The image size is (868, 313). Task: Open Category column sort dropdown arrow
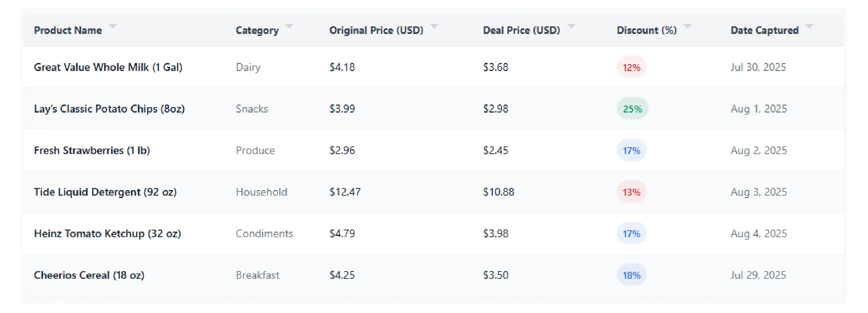click(x=289, y=26)
